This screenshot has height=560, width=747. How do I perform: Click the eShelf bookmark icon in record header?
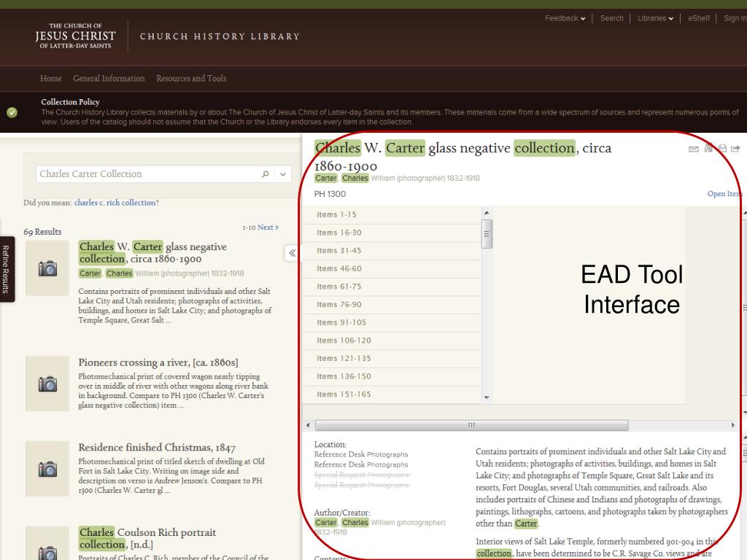tap(708, 147)
